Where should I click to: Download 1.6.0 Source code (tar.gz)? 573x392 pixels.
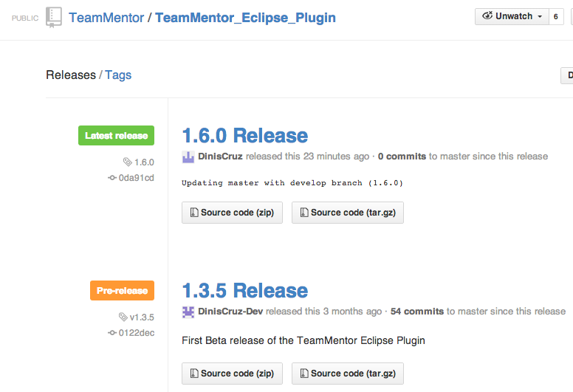tap(347, 213)
